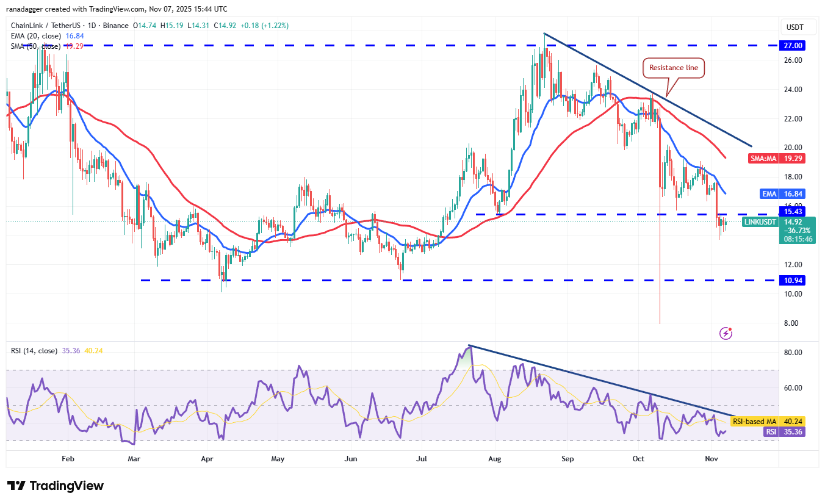This screenshot has width=825, height=504.
Task: Click the 15.43 support price label
Action: point(791,212)
